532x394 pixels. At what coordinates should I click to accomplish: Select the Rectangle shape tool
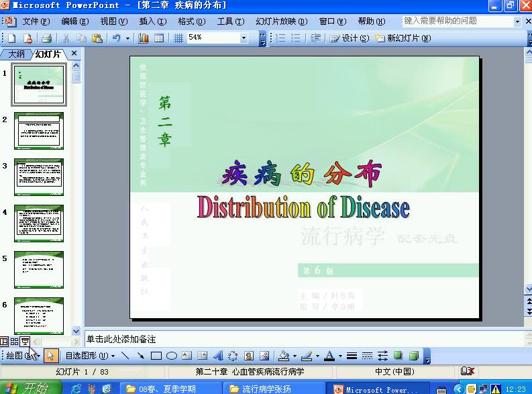pyautogui.click(x=156, y=356)
